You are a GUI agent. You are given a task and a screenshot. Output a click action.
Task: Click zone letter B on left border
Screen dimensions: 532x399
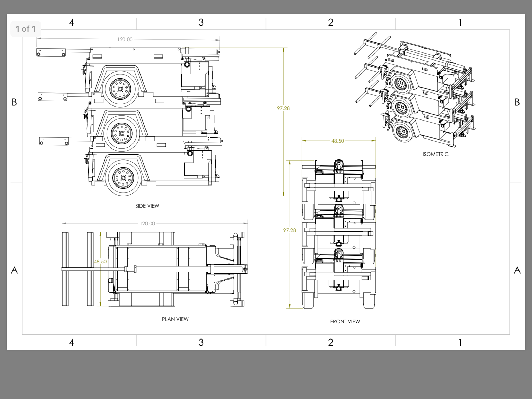(14, 102)
